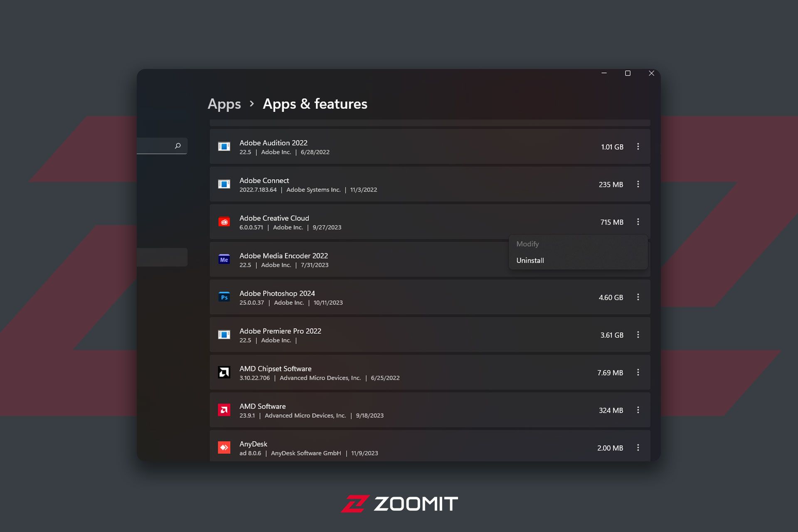798x532 pixels.
Task: Click the Adobe Audition 2022 app icon
Action: [224, 147]
